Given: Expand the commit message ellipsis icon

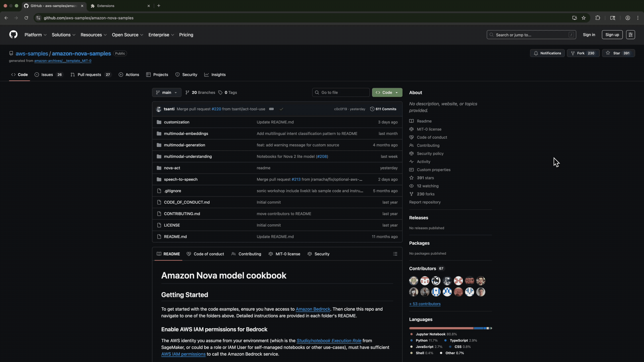Looking at the screenshot, I should click(271, 109).
